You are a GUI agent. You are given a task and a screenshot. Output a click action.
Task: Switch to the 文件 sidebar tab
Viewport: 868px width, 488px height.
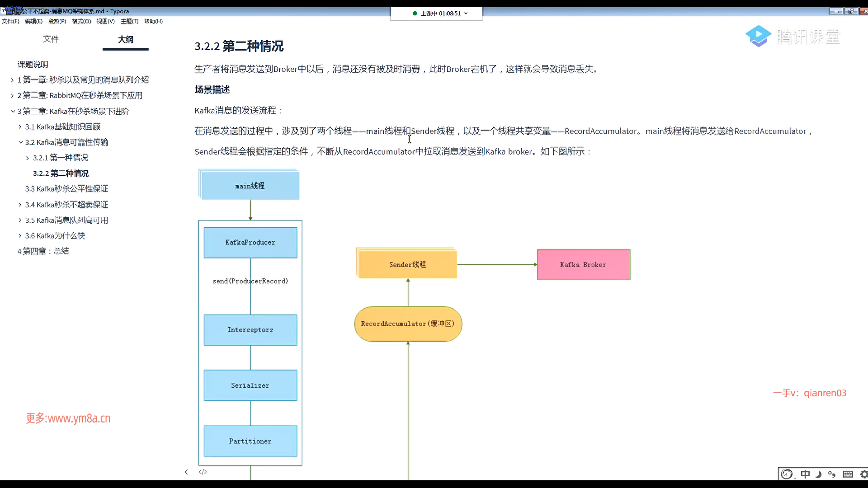pyautogui.click(x=51, y=39)
